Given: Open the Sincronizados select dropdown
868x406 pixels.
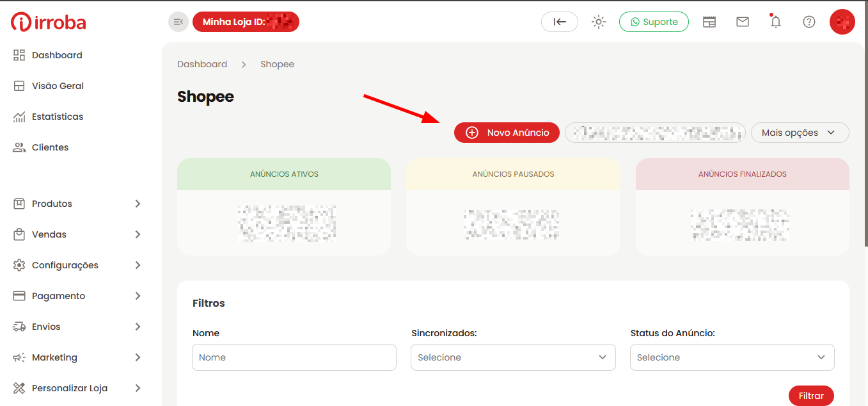Looking at the screenshot, I should click(x=513, y=357).
